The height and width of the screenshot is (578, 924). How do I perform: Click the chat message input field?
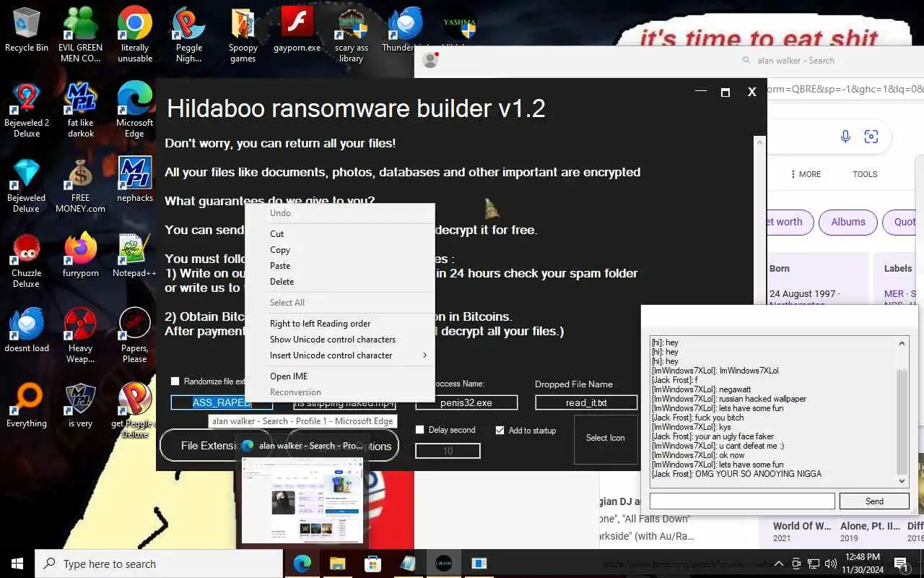point(742,501)
